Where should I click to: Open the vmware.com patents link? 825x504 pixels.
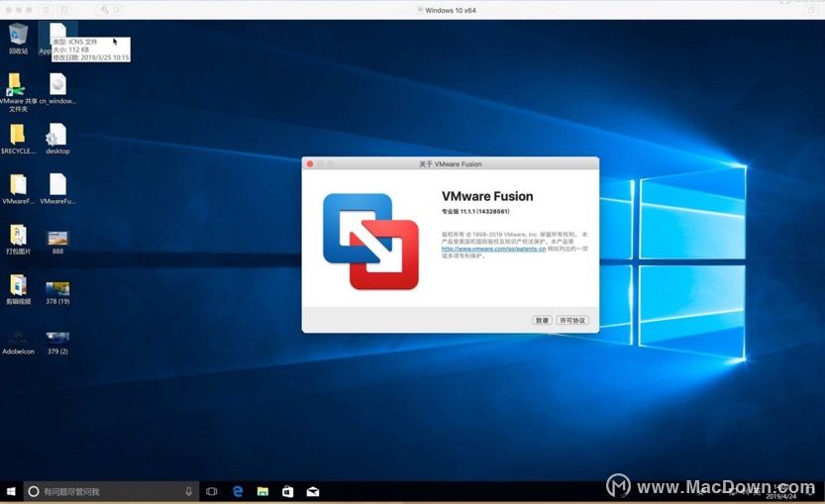point(493,249)
